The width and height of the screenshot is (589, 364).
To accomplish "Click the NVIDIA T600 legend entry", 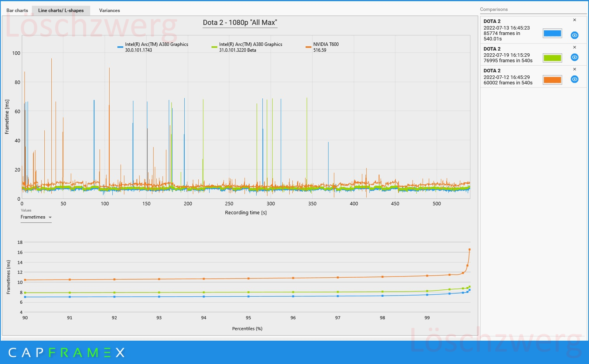I will point(322,47).
